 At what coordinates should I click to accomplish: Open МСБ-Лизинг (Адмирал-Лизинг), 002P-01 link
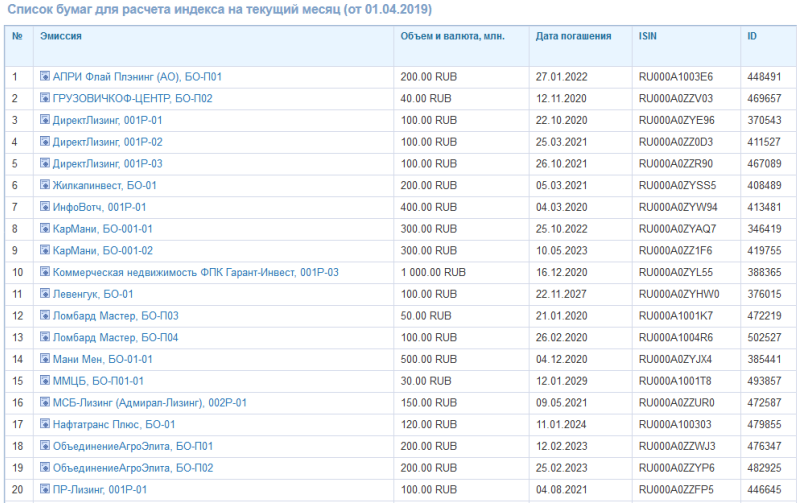pos(150,403)
